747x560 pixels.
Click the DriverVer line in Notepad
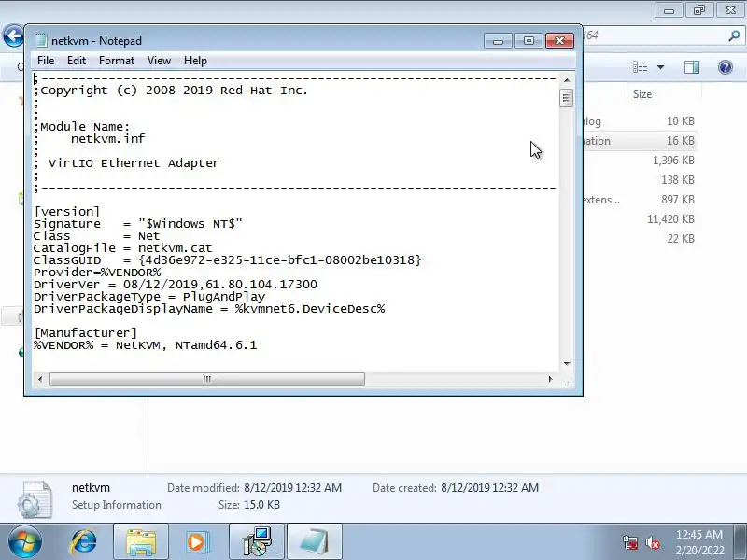point(176,285)
